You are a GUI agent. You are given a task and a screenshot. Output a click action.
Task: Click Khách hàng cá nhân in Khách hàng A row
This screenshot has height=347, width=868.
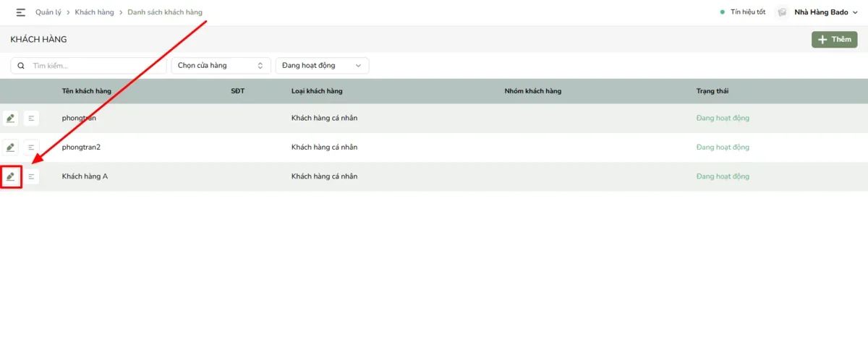325,176
